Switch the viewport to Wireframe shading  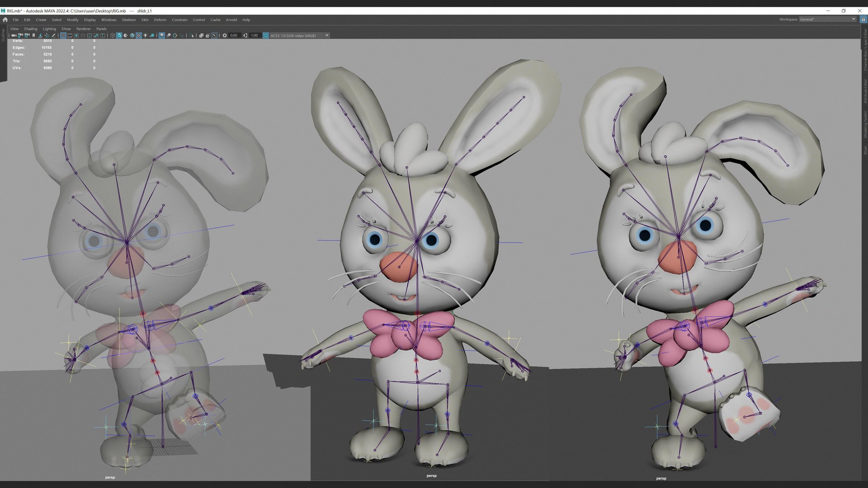[113, 35]
